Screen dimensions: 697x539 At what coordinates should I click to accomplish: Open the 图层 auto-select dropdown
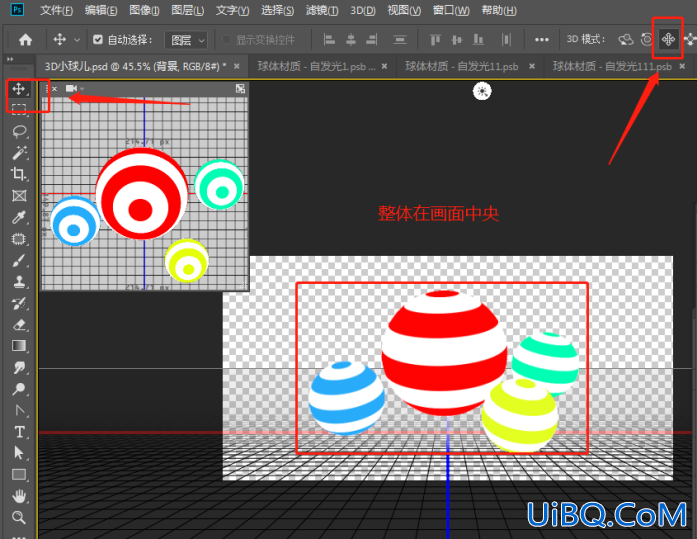click(185, 40)
